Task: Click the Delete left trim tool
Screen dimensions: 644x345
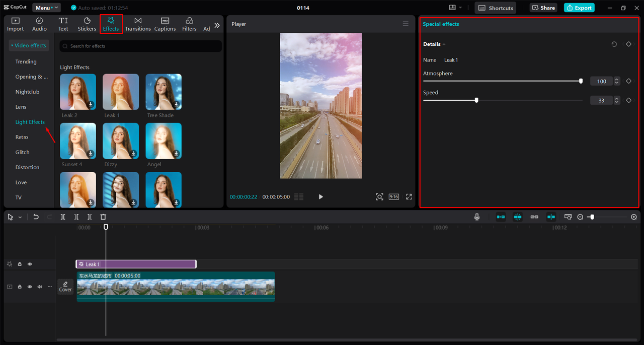Action: click(x=76, y=217)
